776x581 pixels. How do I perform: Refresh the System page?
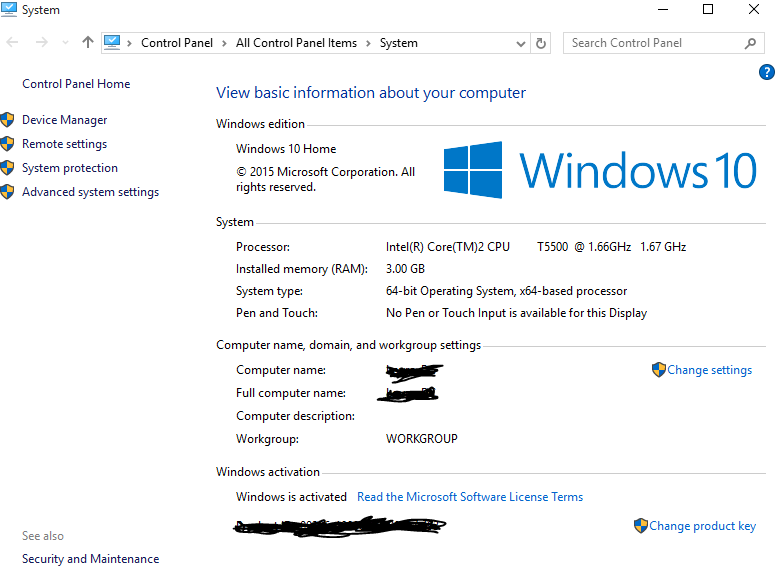coord(540,44)
